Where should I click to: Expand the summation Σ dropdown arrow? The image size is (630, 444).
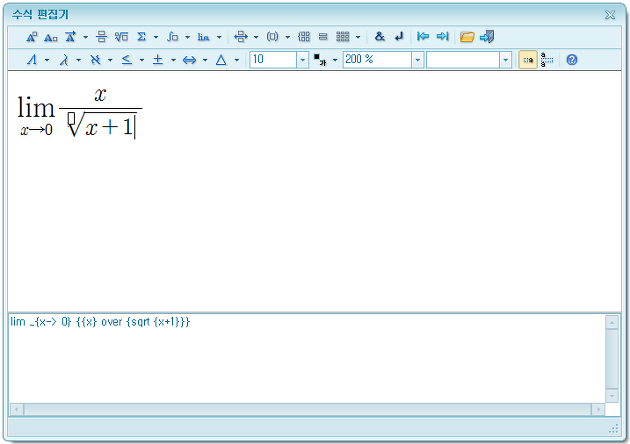tap(156, 37)
